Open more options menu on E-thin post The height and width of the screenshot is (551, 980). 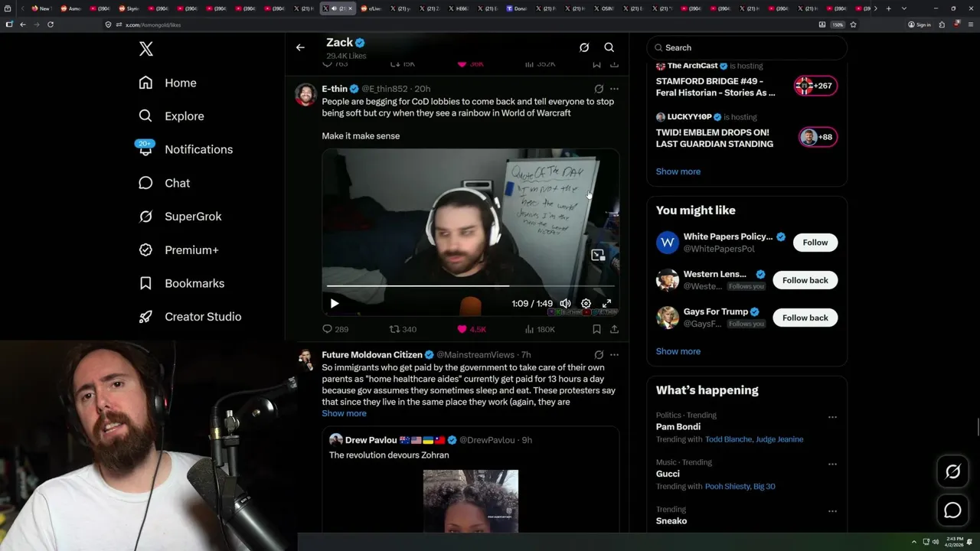[x=614, y=89]
